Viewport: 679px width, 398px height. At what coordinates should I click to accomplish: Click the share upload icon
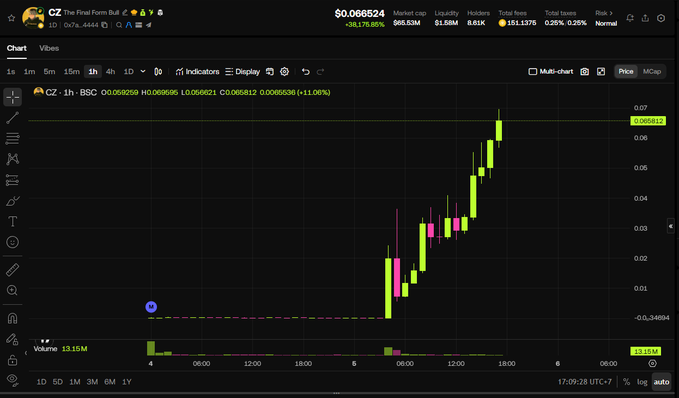tap(645, 18)
